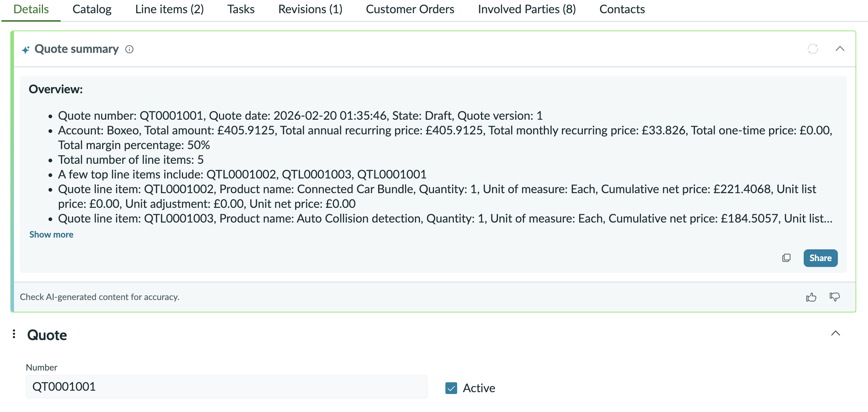The height and width of the screenshot is (412, 868).
Task: Click the Quote summary AI sparkle icon
Action: tap(25, 50)
